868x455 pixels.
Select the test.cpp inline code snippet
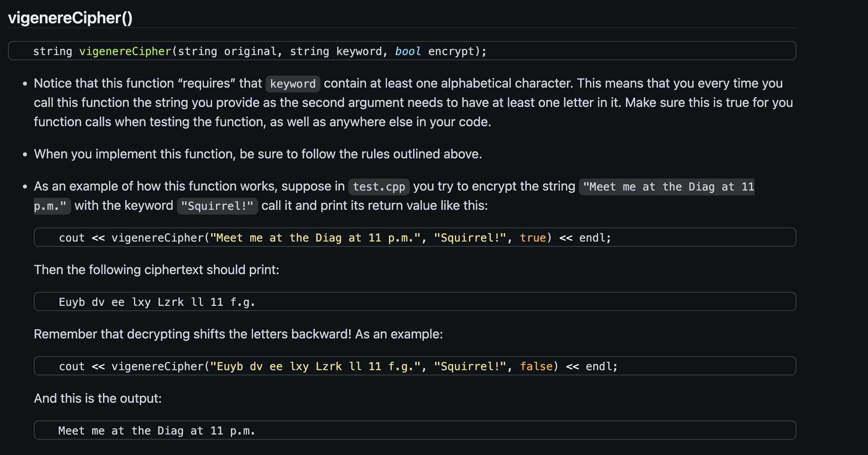378,186
